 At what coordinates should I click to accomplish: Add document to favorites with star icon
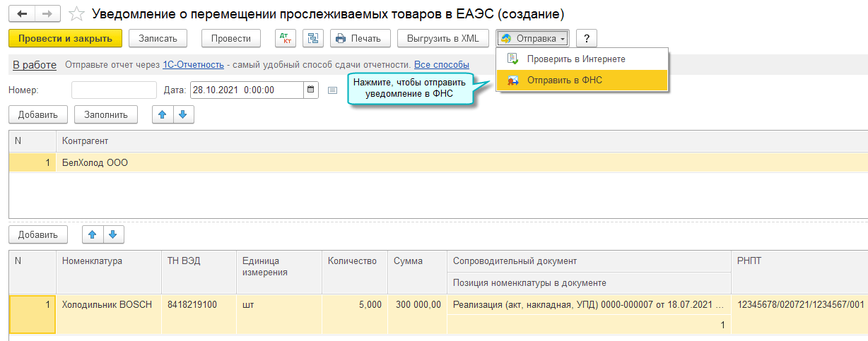pyautogui.click(x=76, y=14)
